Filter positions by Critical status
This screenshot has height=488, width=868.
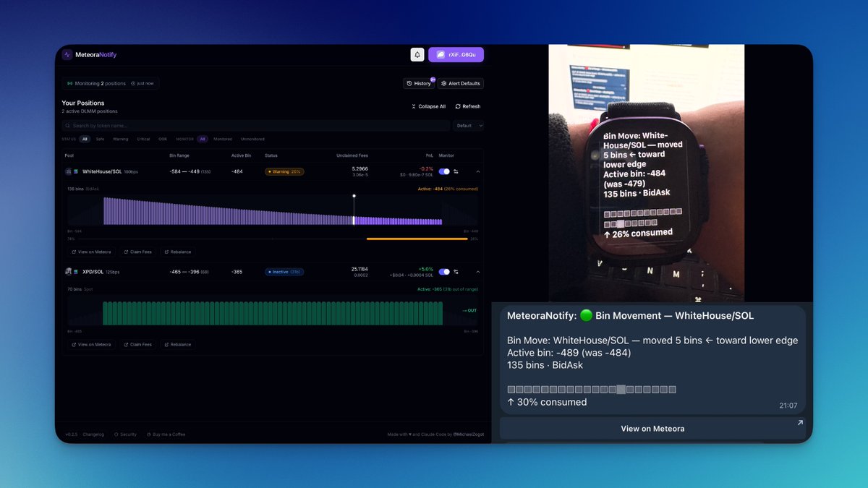point(142,139)
